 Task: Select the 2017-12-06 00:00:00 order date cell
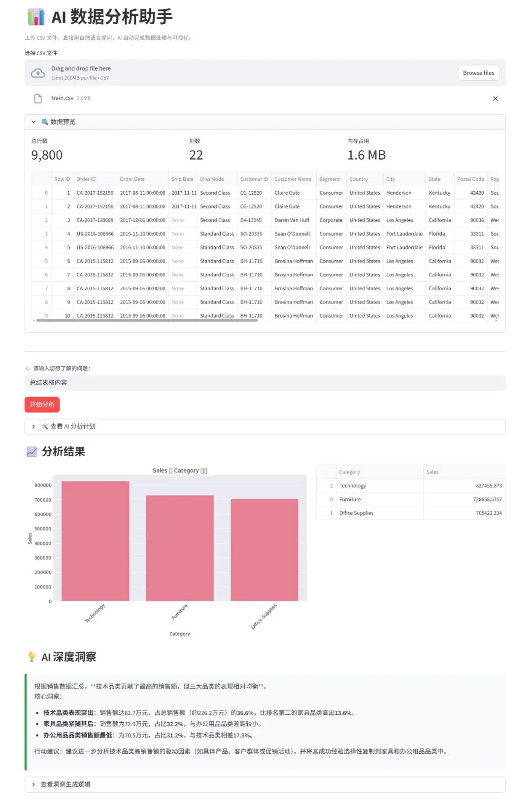(142, 220)
